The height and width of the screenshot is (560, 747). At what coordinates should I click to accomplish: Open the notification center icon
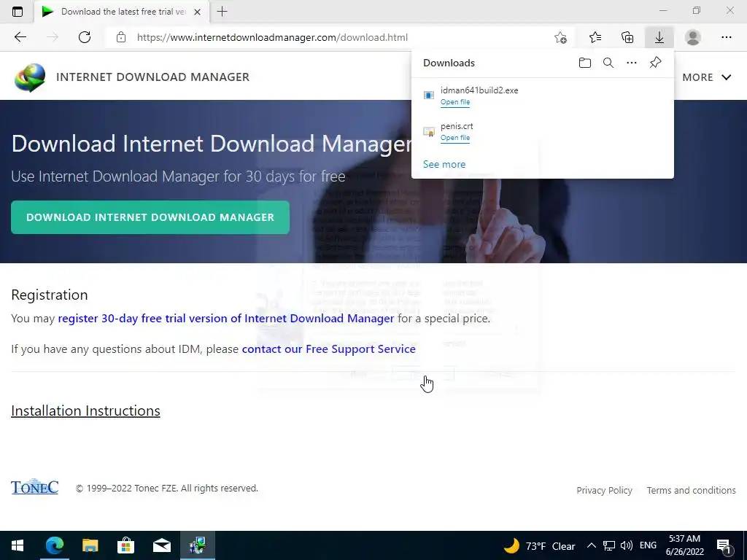click(724, 546)
